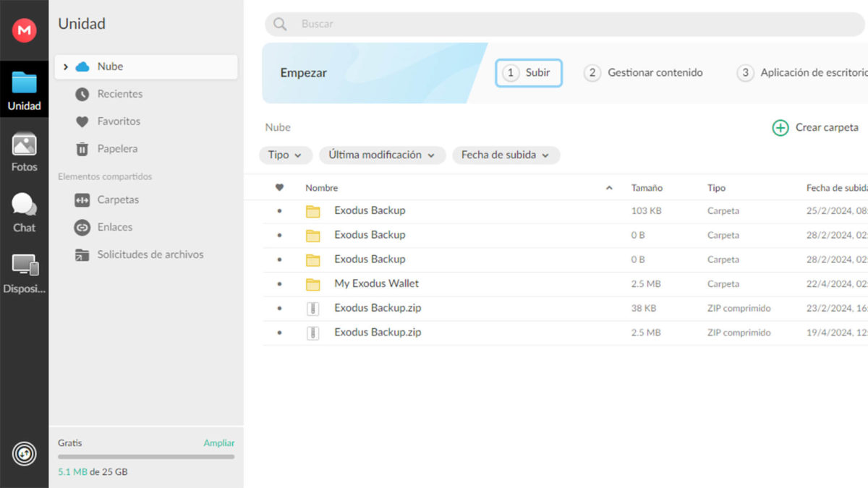The height and width of the screenshot is (488, 868).
Task: Open the Fotos section
Action: click(x=25, y=152)
